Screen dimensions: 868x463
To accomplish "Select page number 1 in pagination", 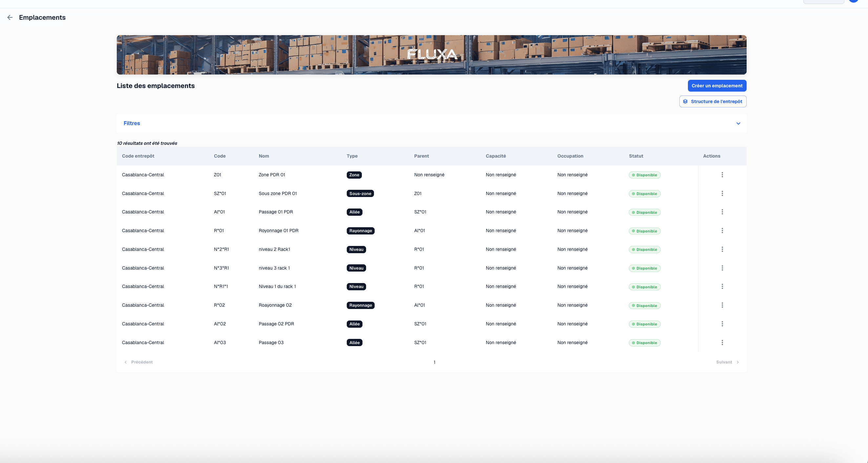I will pos(434,362).
